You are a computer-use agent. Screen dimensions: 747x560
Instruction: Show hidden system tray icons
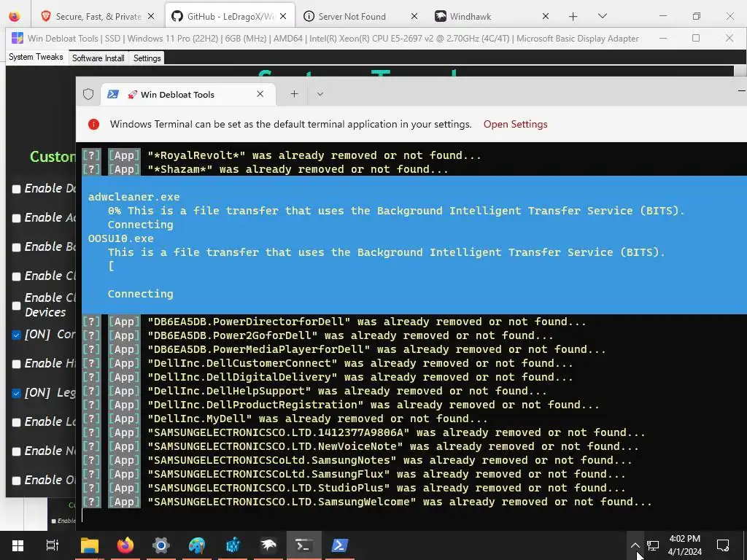[635, 545]
